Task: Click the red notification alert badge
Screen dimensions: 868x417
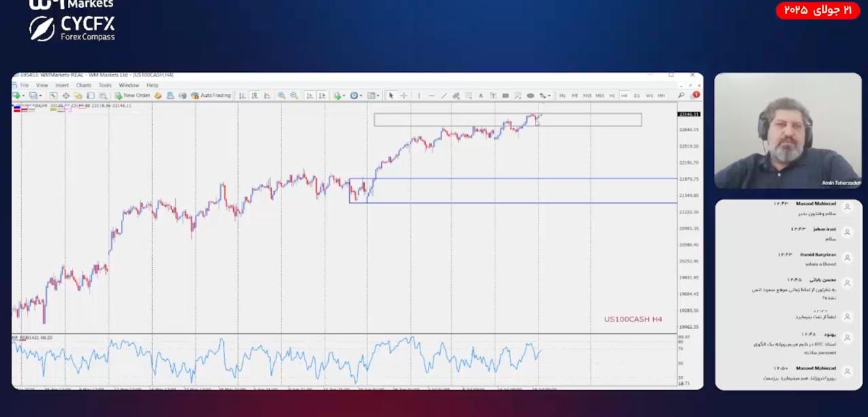Action: (695, 96)
